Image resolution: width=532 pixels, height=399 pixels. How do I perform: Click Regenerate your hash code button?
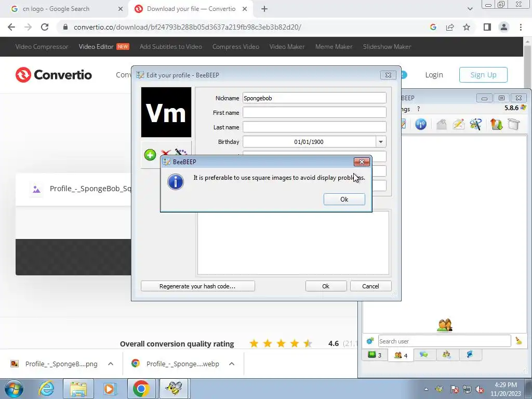click(197, 286)
